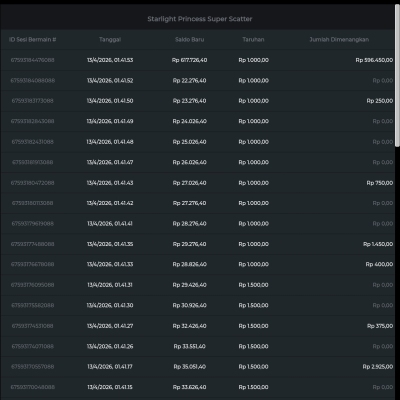This screenshot has width=400, height=400.
Task: Click the winning amount Rp 250,00
Action: click(x=380, y=101)
